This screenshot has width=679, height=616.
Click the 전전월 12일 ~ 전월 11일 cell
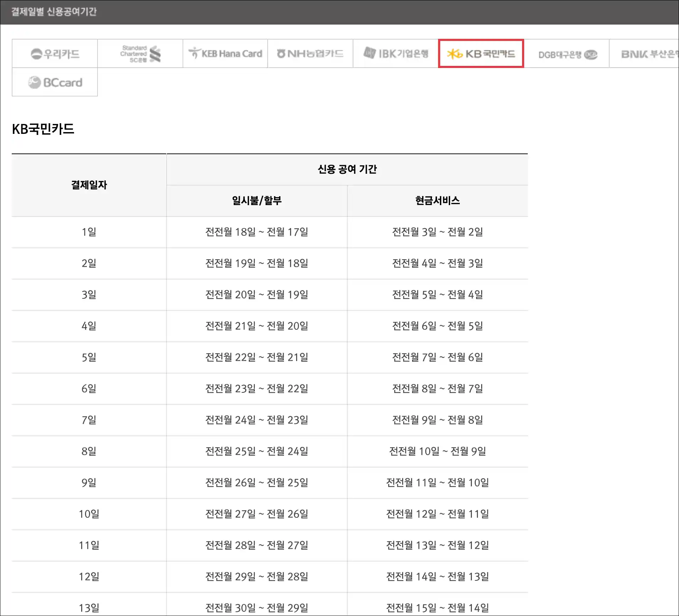(x=438, y=514)
